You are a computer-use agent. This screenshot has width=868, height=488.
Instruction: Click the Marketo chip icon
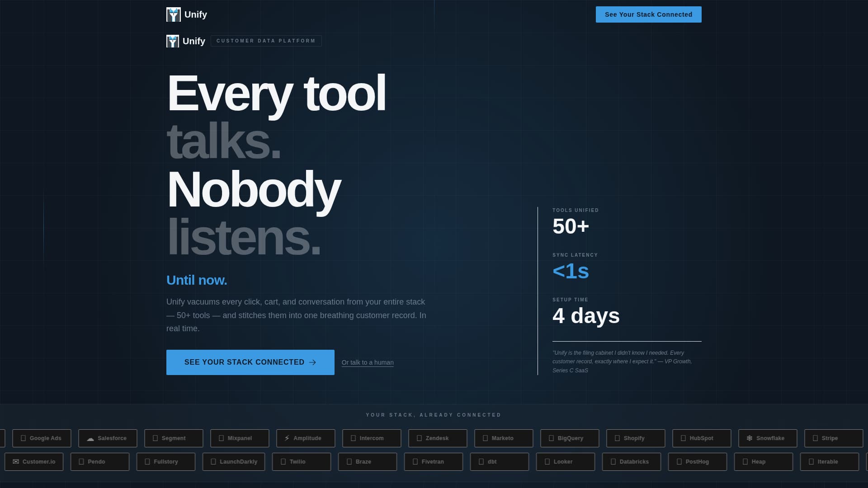click(486, 438)
